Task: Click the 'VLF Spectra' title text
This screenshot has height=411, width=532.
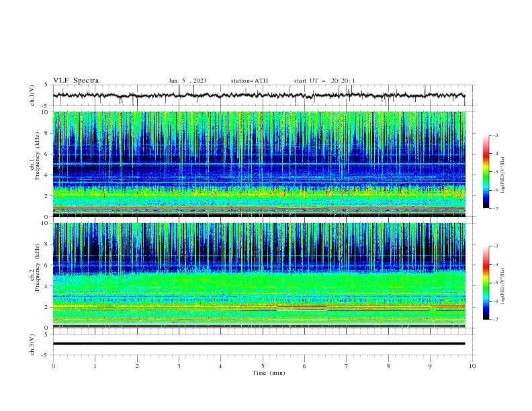Action: [76, 81]
